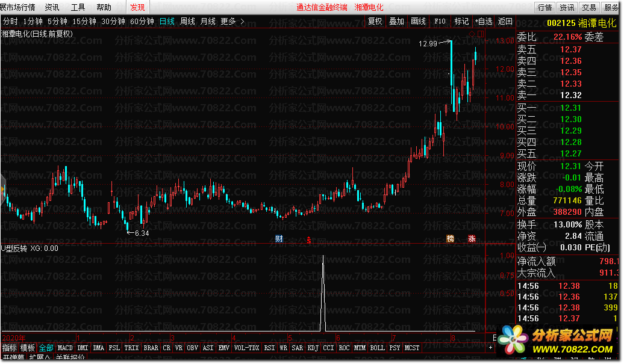Apply the CR indicator

[167, 348]
